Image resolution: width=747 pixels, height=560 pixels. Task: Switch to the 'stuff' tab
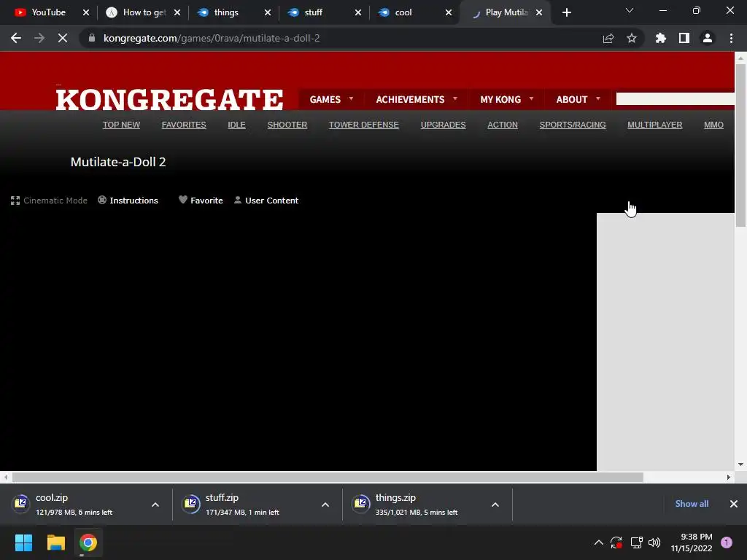[x=314, y=12]
